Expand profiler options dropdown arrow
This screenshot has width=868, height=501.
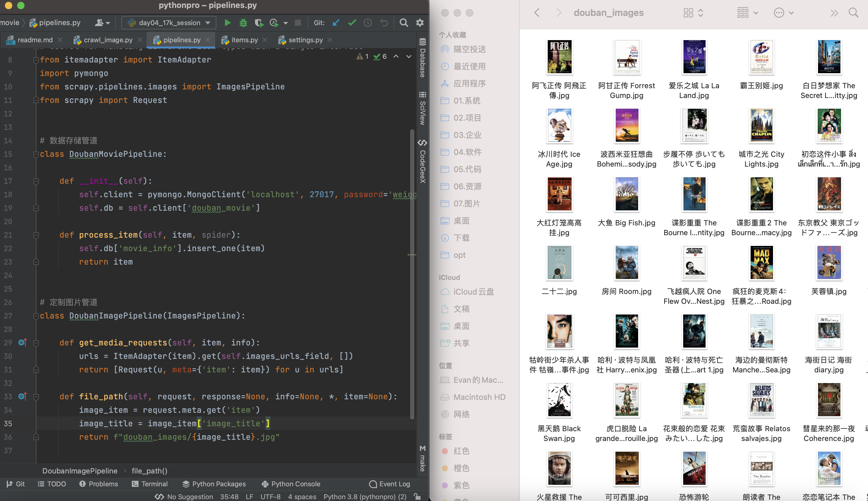pyautogui.click(x=285, y=23)
